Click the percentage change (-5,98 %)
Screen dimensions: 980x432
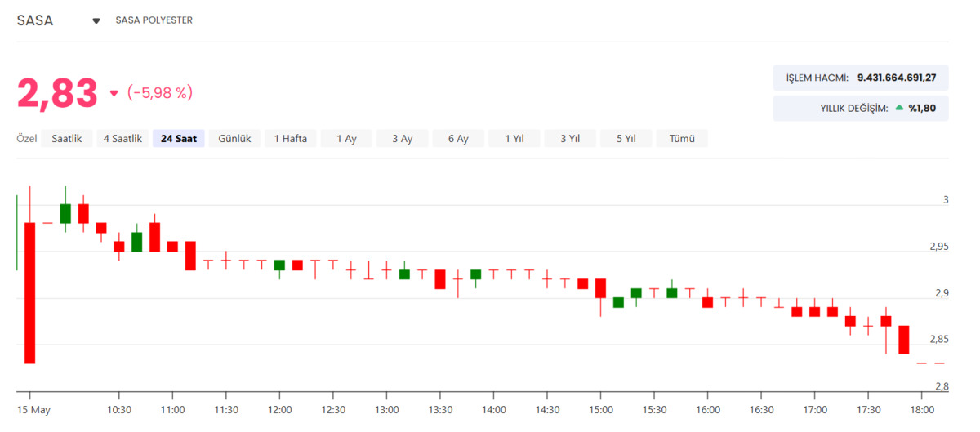(x=160, y=93)
